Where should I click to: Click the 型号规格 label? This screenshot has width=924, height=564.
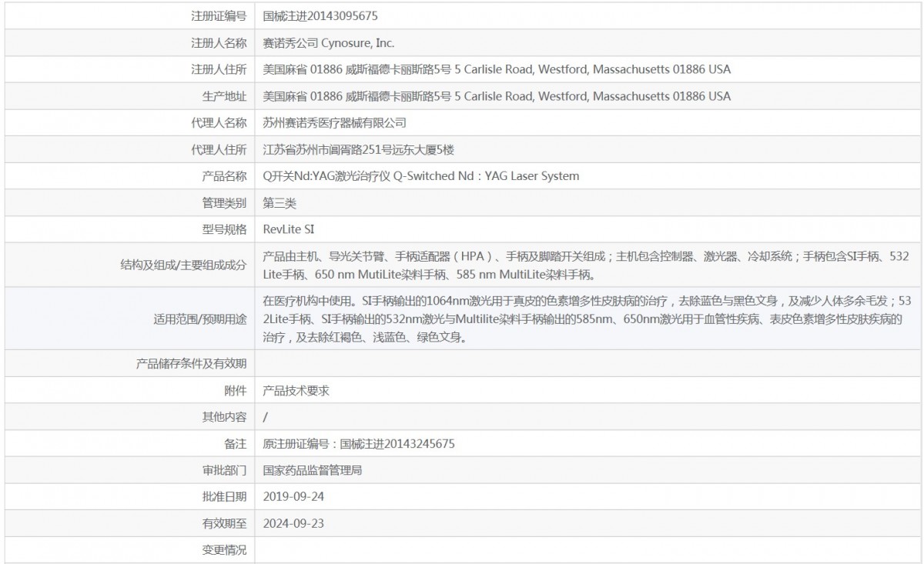[x=224, y=229]
